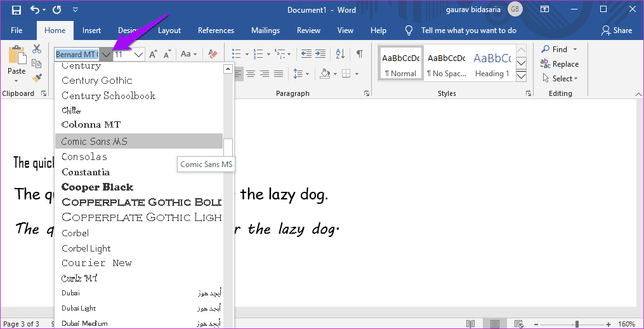Click into the font name box
Viewport: 644px width, 329px height.
pos(77,54)
